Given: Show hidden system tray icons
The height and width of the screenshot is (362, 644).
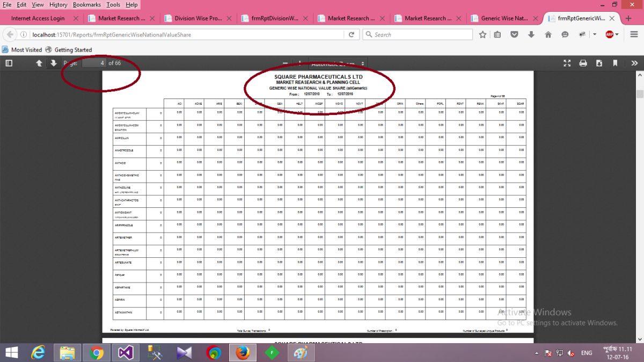Looking at the screenshot, I should [x=537, y=353].
